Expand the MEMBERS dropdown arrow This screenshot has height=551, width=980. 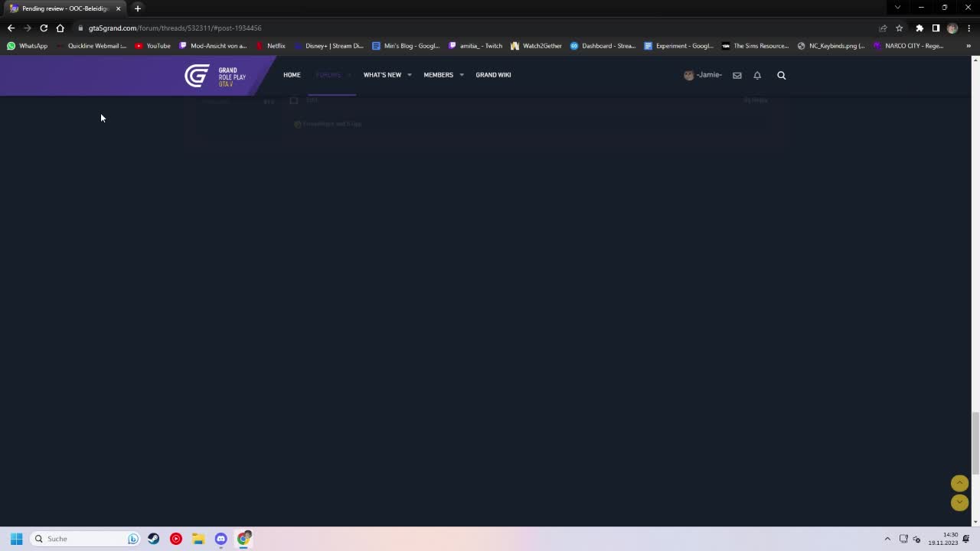coord(462,75)
